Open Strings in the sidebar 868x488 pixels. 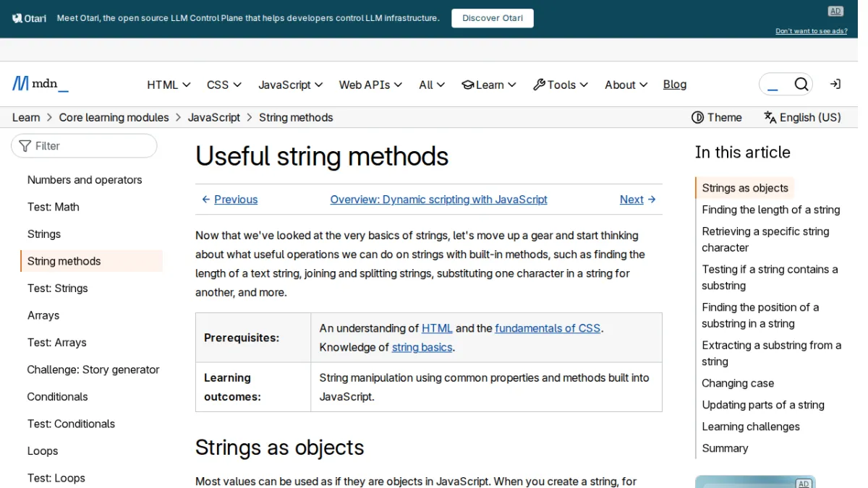[x=91, y=234]
